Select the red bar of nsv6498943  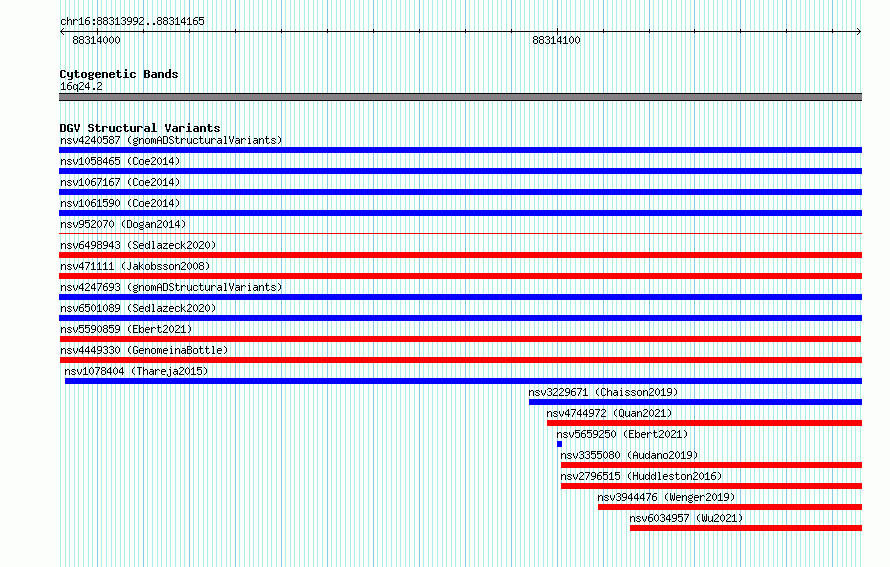click(460, 255)
